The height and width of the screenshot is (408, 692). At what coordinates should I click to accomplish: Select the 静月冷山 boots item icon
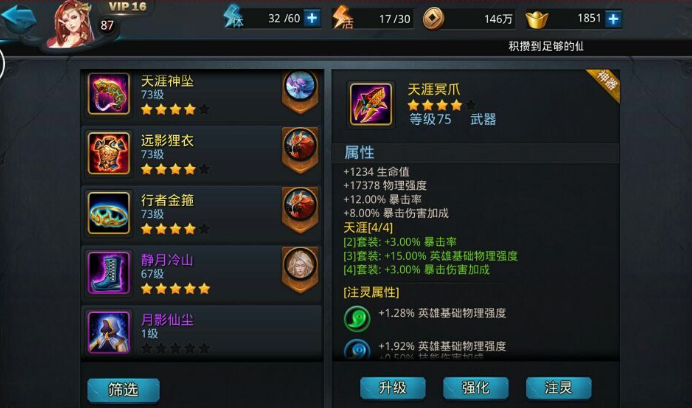click(x=109, y=273)
